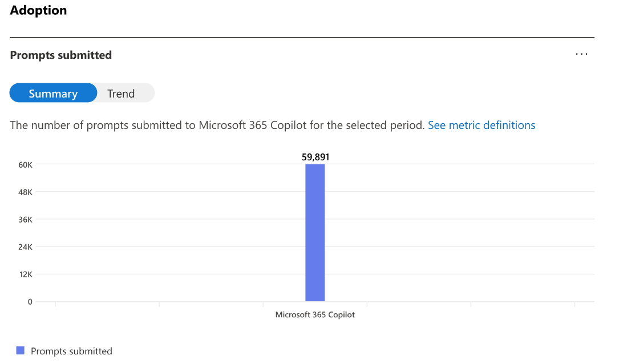Select the Summary view pill
The height and width of the screenshot is (364, 619).
[53, 94]
